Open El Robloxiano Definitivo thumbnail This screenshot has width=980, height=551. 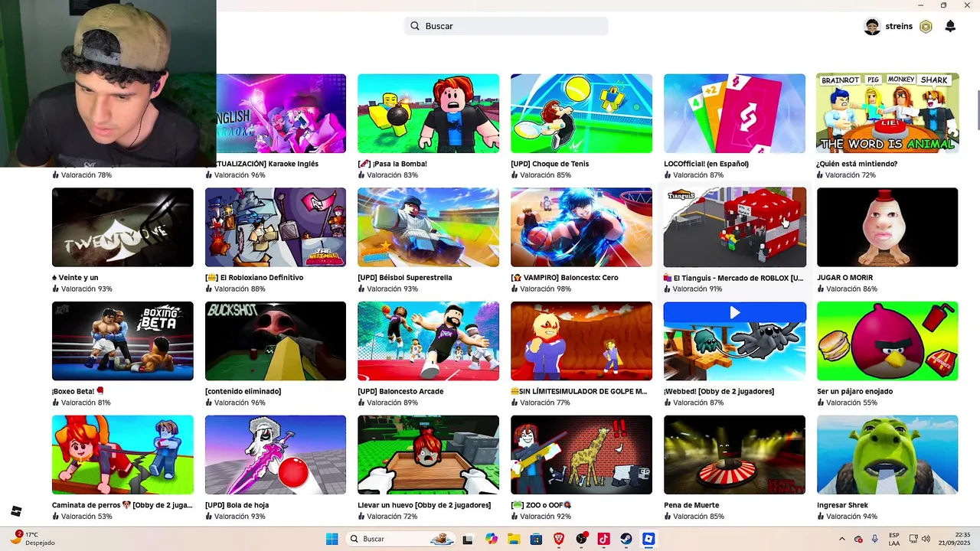(276, 227)
